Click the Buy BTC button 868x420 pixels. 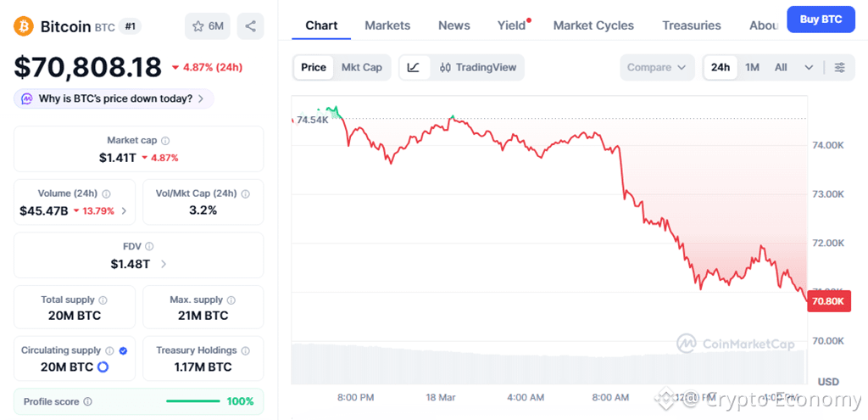point(820,19)
